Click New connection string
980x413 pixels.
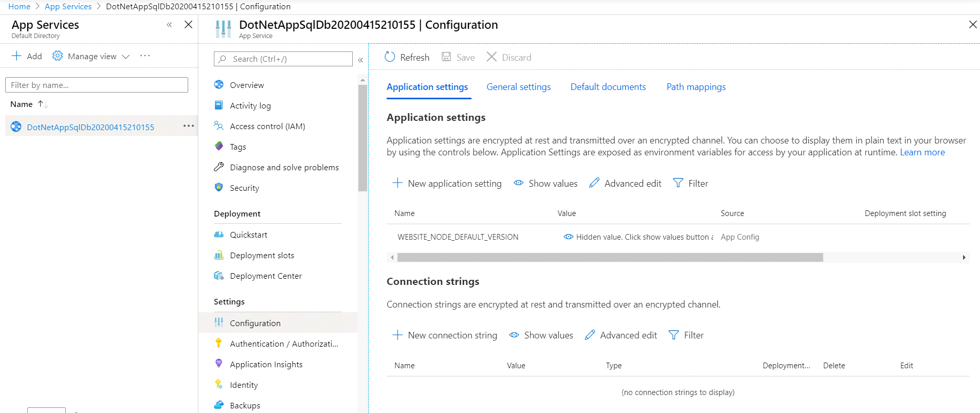pos(445,335)
